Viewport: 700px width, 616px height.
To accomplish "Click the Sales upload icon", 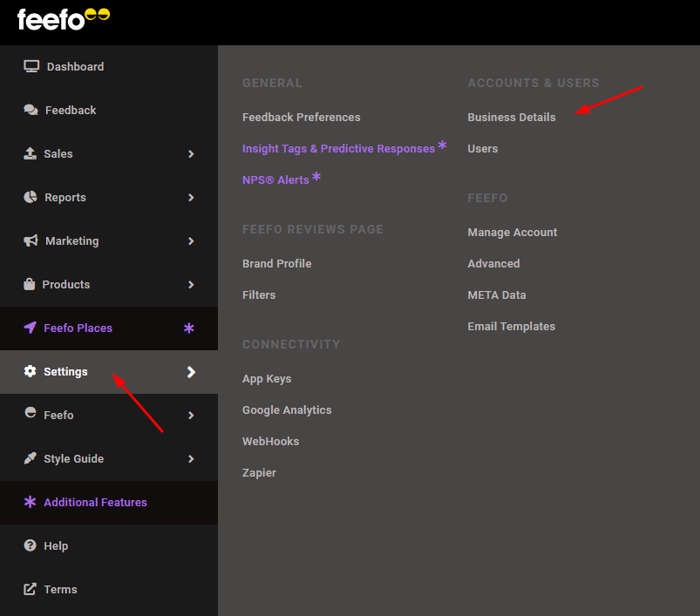I will (x=30, y=153).
